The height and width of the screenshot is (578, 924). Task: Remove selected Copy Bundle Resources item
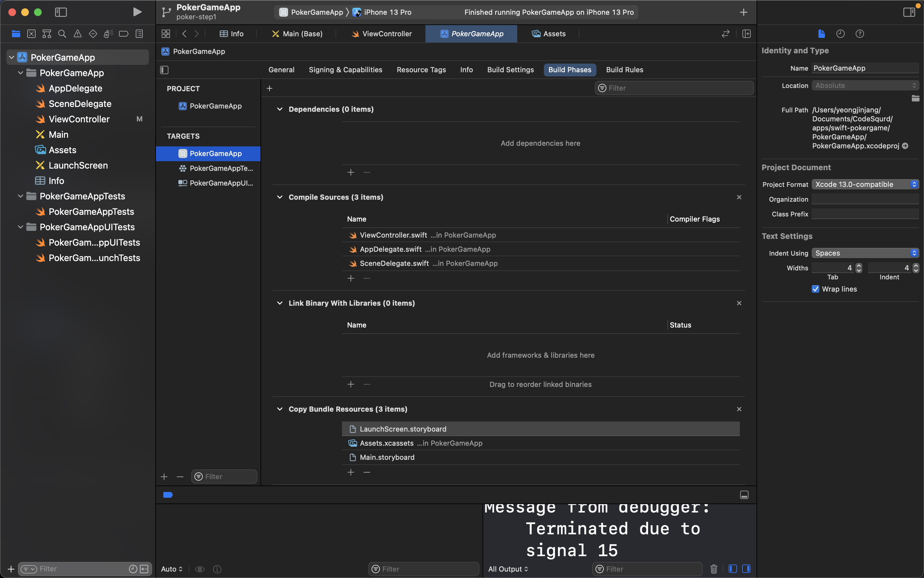pyautogui.click(x=367, y=472)
